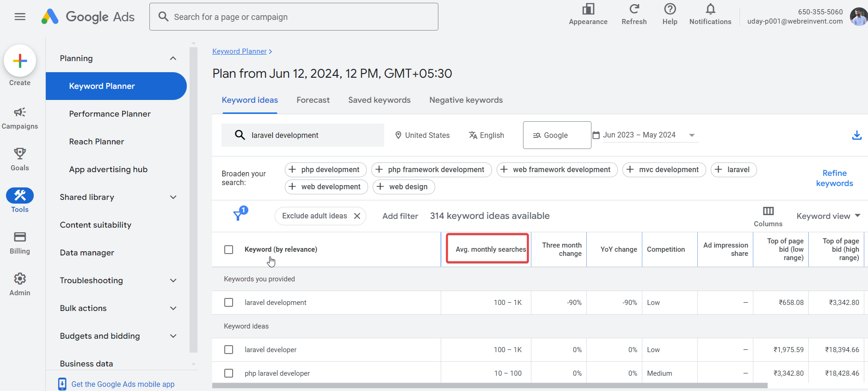868x391 pixels.
Task: Check the 'laravel developer' row
Action: tap(228, 349)
